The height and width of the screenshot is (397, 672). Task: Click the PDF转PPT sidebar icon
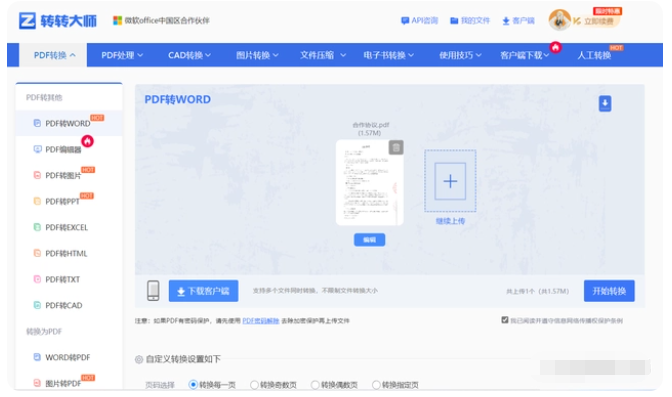37,201
